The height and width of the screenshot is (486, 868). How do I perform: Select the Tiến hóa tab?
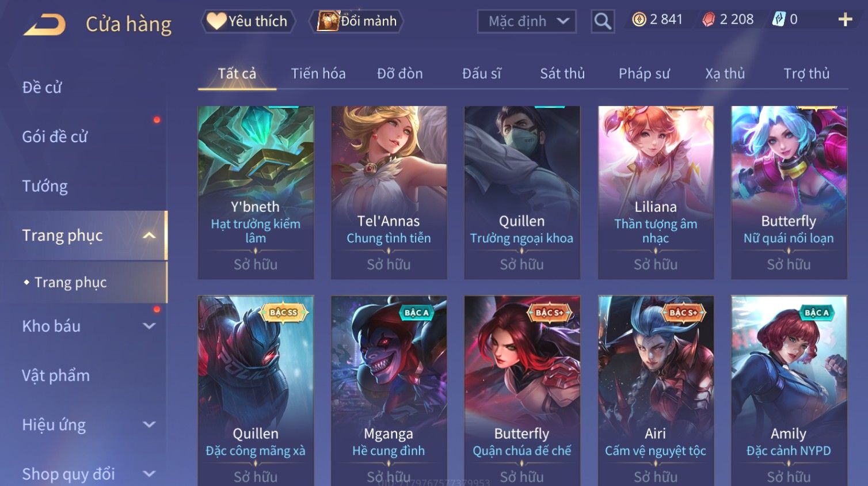[x=318, y=74]
